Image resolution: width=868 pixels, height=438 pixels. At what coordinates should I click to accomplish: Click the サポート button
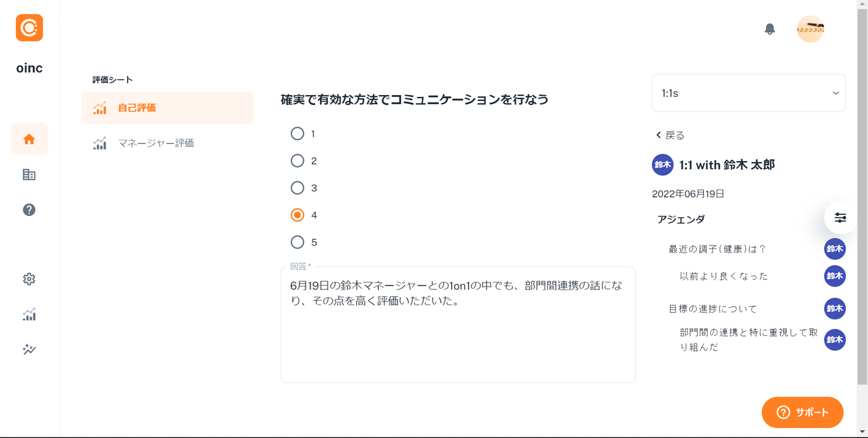802,412
